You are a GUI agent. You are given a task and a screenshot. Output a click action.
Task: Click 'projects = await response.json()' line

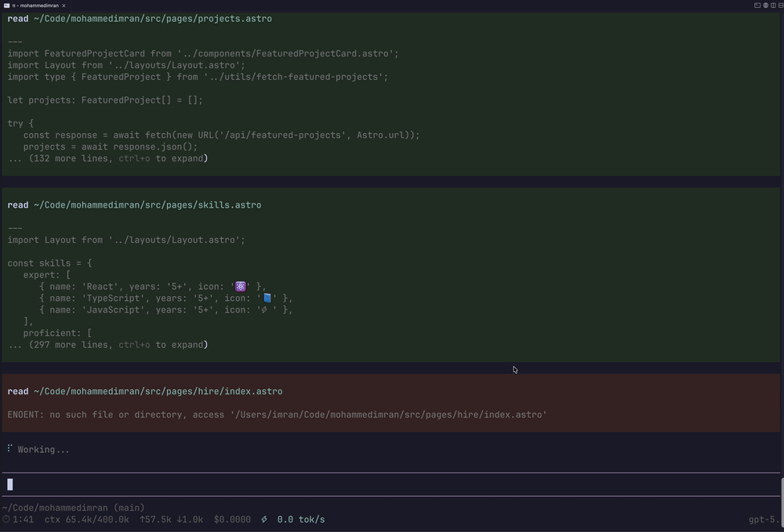coord(111,147)
